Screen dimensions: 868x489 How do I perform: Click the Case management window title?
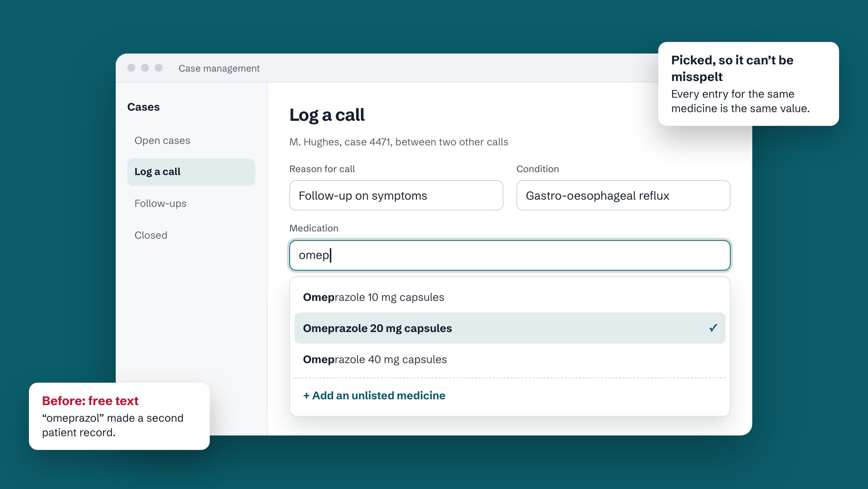click(x=219, y=68)
